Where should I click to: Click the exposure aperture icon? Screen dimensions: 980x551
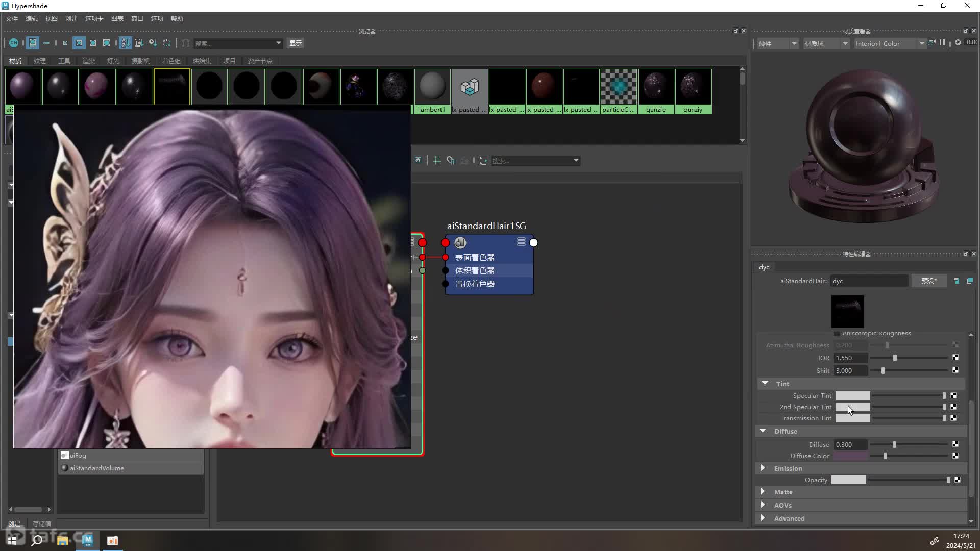click(x=958, y=43)
